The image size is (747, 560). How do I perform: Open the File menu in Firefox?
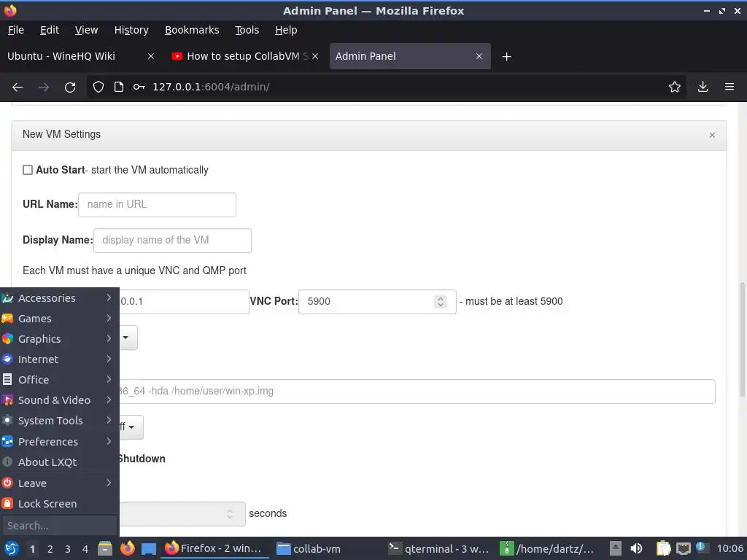click(16, 30)
